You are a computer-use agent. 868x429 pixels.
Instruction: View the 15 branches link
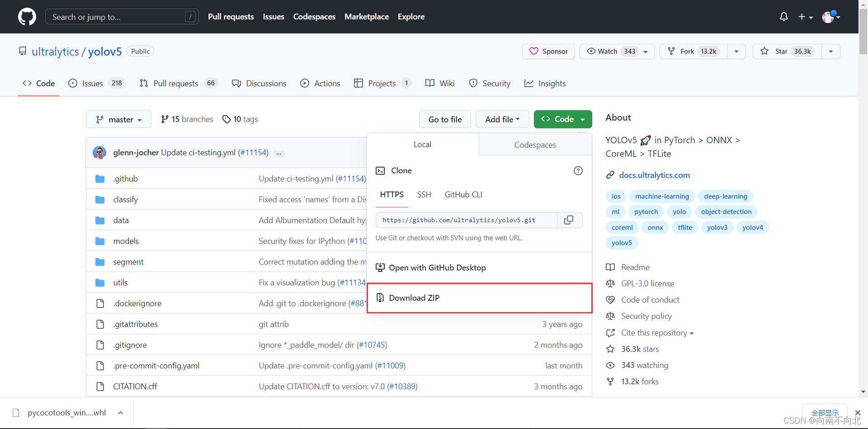(187, 119)
